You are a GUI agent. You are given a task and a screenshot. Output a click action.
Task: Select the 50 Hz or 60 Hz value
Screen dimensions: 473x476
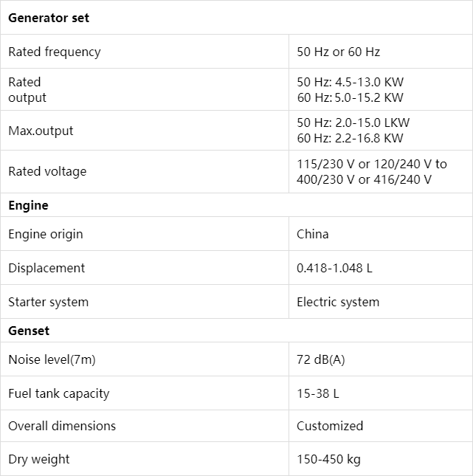[338, 52]
